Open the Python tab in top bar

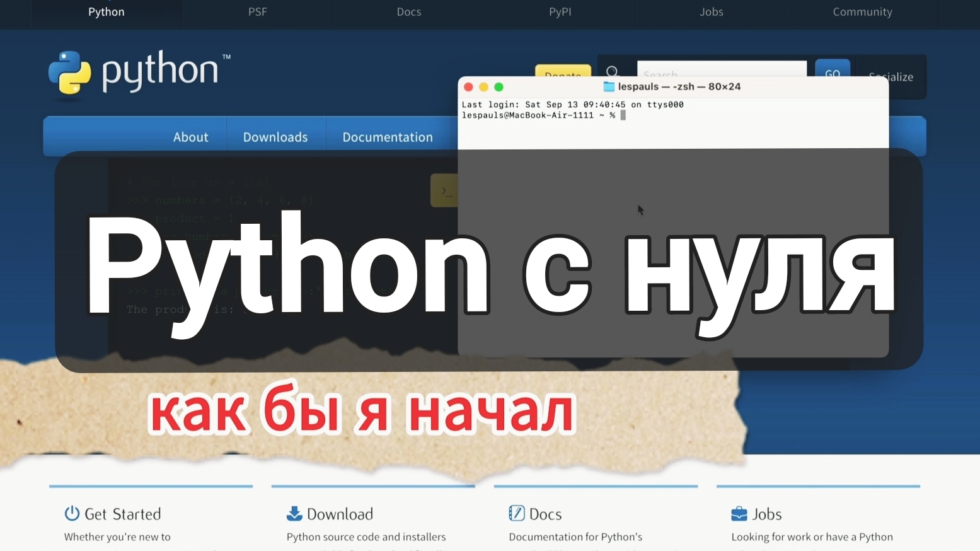tap(107, 12)
